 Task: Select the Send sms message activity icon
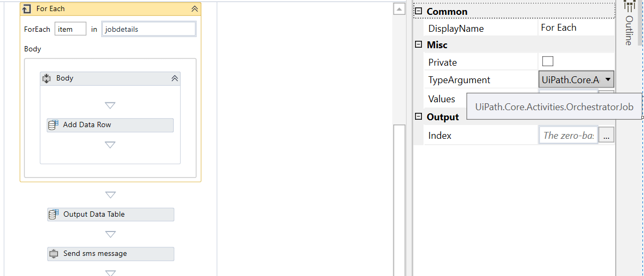coord(54,254)
